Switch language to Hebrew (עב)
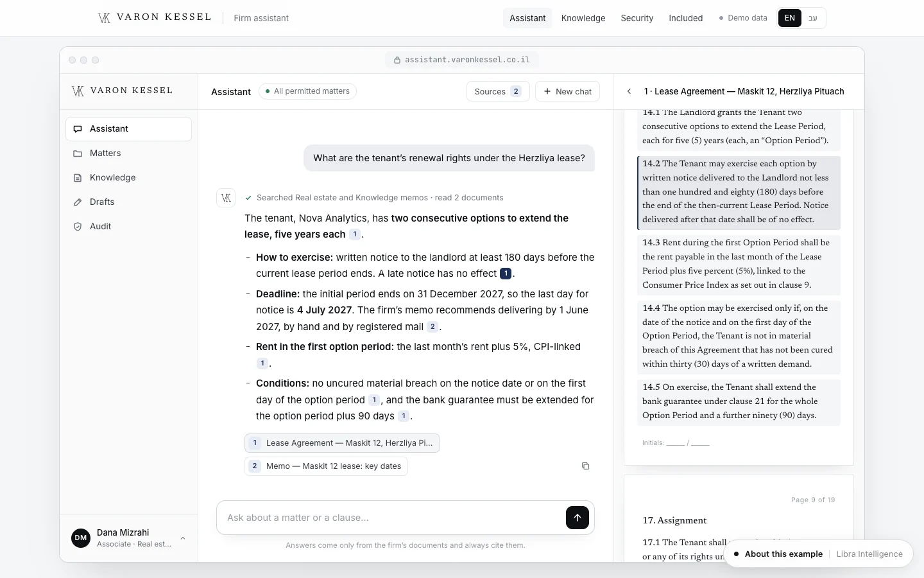The image size is (924, 578). pyautogui.click(x=813, y=18)
